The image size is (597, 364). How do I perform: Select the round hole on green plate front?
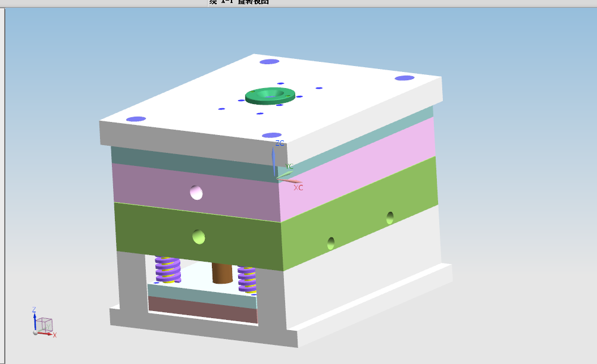199,237
